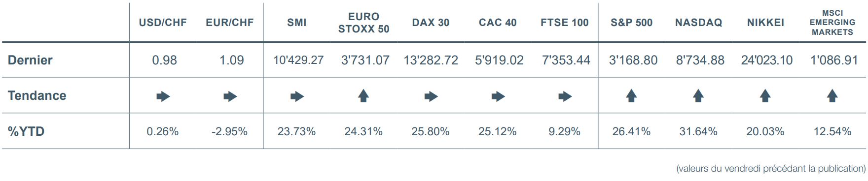
Task: Click the NIKKEI upward trend arrow
Action: [765, 96]
